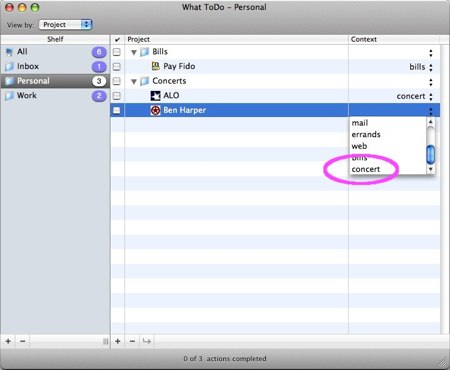Viewport: 450px width, 370px height.
Task: Click the checkmark column header
Action: (x=117, y=40)
